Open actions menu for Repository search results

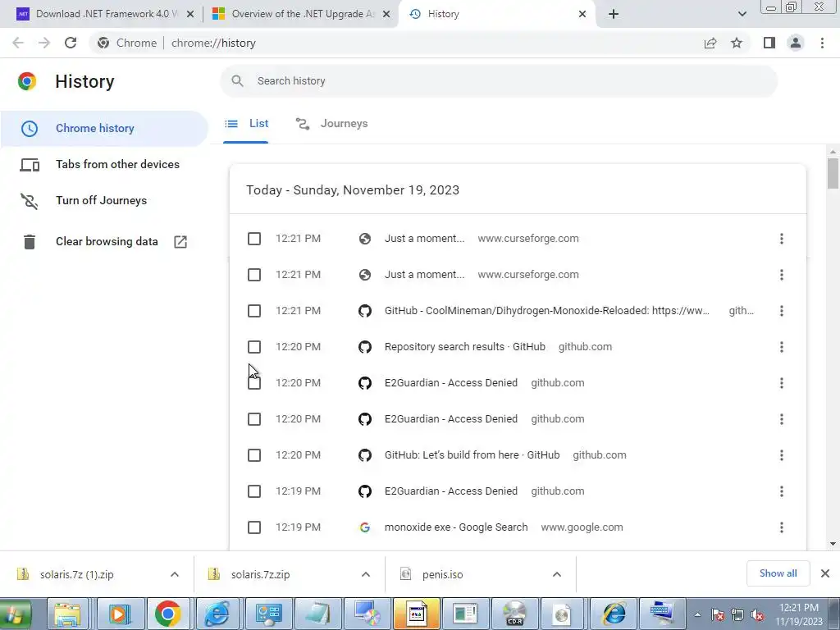(x=782, y=347)
